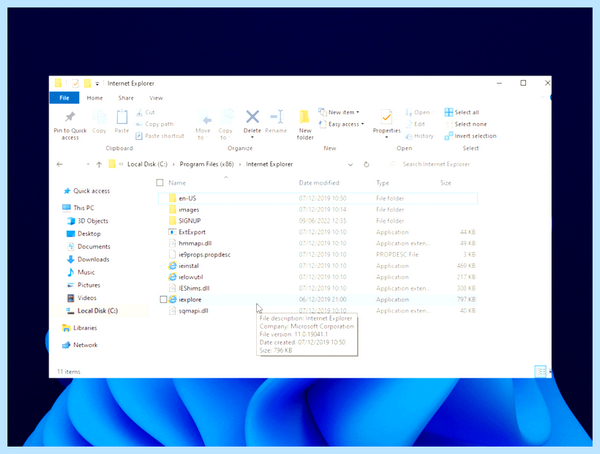Open the File menu tab
Screen dimensions: 600x454
[x=64, y=98]
